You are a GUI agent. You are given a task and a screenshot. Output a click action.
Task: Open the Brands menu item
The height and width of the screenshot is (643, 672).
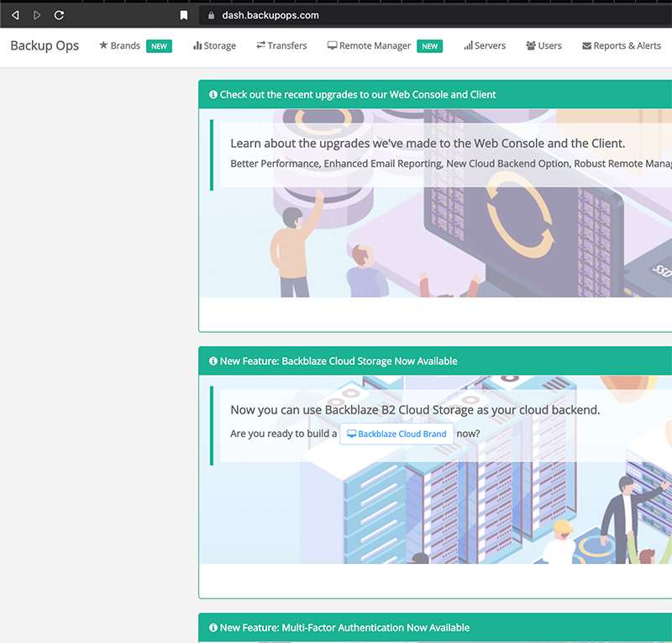(119, 45)
